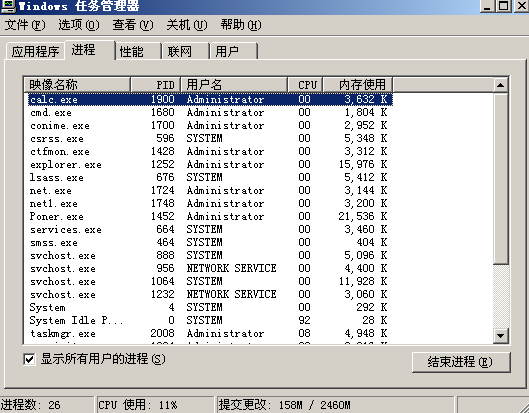Select the System Idle Process row

[x=210, y=320]
